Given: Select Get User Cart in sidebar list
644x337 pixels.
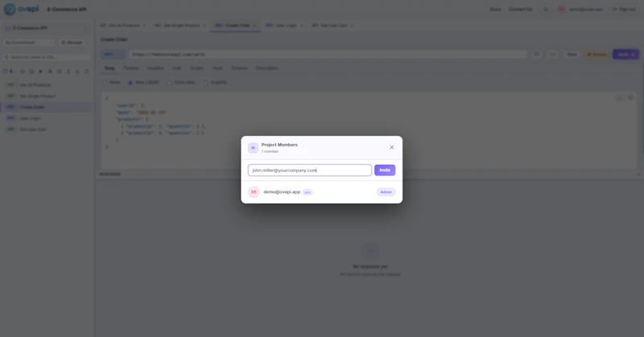Looking at the screenshot, I should [x=47, y=129].
